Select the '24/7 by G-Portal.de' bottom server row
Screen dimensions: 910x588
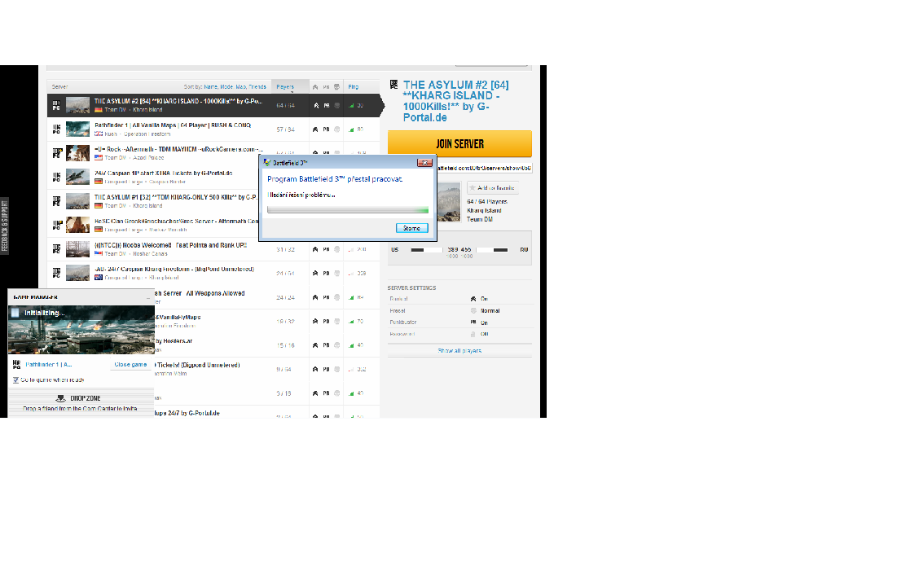click(x=267, y=413)
